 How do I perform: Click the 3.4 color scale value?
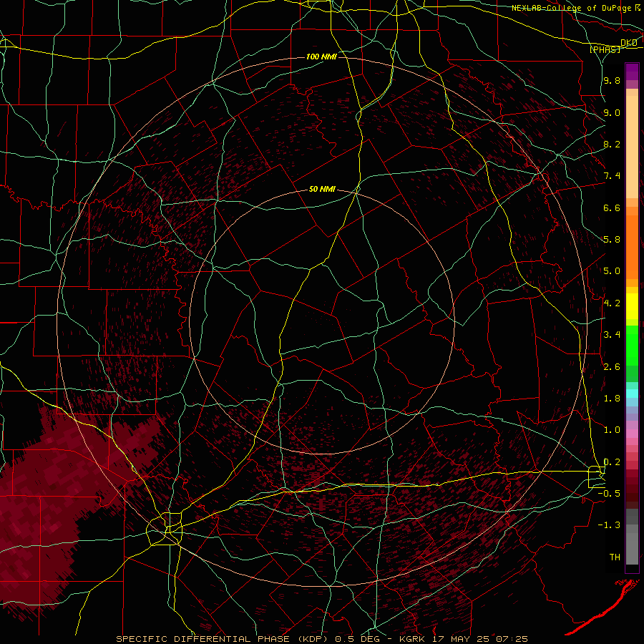coord(612,335)
